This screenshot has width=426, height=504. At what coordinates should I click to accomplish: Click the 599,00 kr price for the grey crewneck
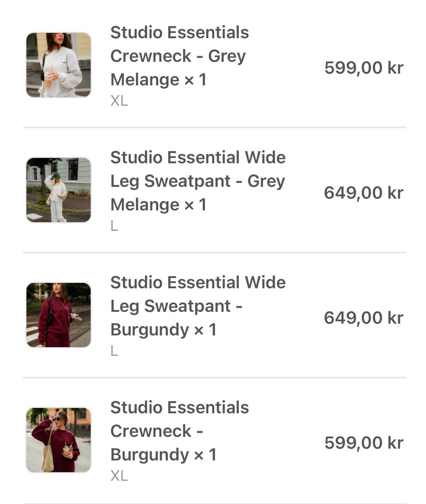[363, 68]
